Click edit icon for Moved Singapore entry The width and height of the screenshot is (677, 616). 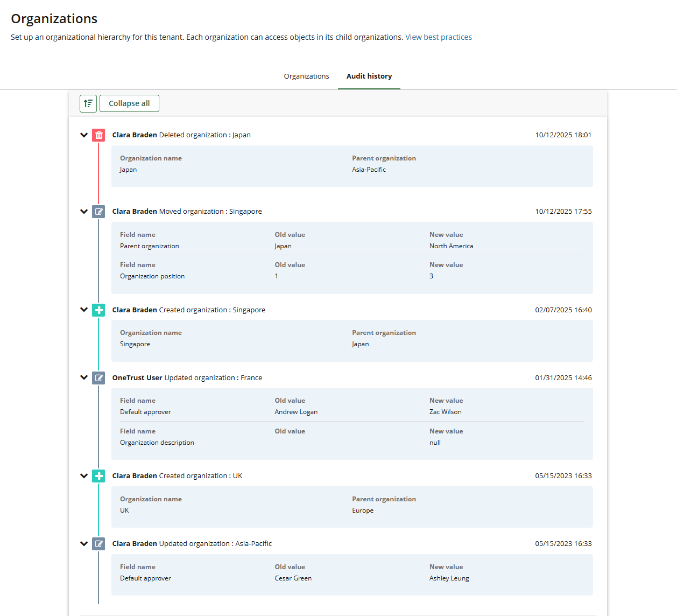98,212
